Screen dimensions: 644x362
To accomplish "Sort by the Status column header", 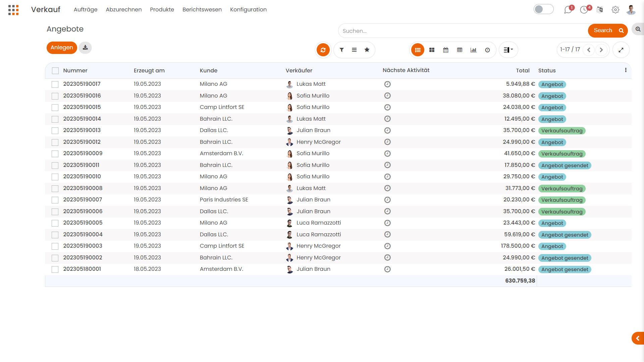I will [x=547, y=71].
